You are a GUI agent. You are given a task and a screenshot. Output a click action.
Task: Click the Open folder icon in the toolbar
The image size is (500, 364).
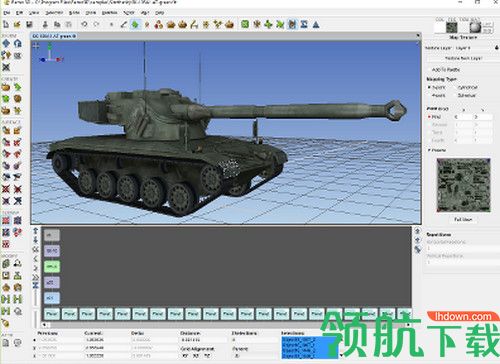coord(17,24)
